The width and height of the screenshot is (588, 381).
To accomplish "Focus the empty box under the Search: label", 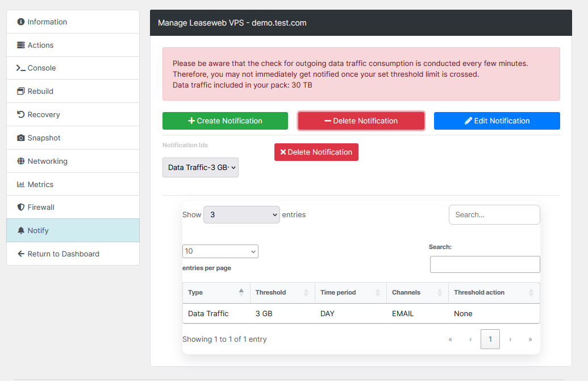I will (x=485, y=264).
